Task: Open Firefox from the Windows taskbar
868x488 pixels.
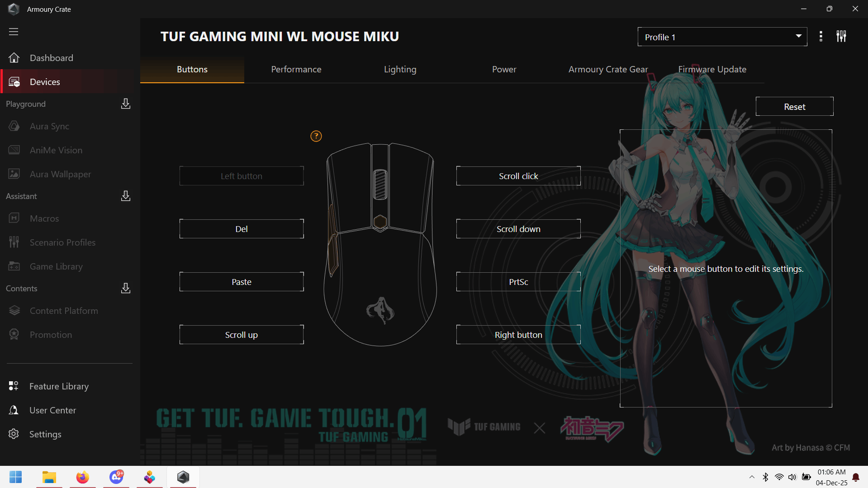Action: click(82, 477)
